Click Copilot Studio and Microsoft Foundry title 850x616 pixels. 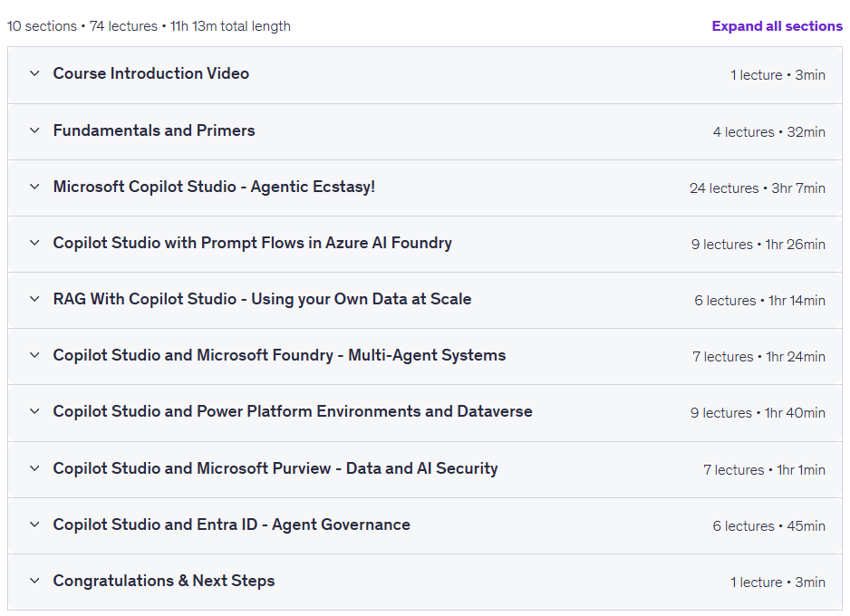(280, 355)
